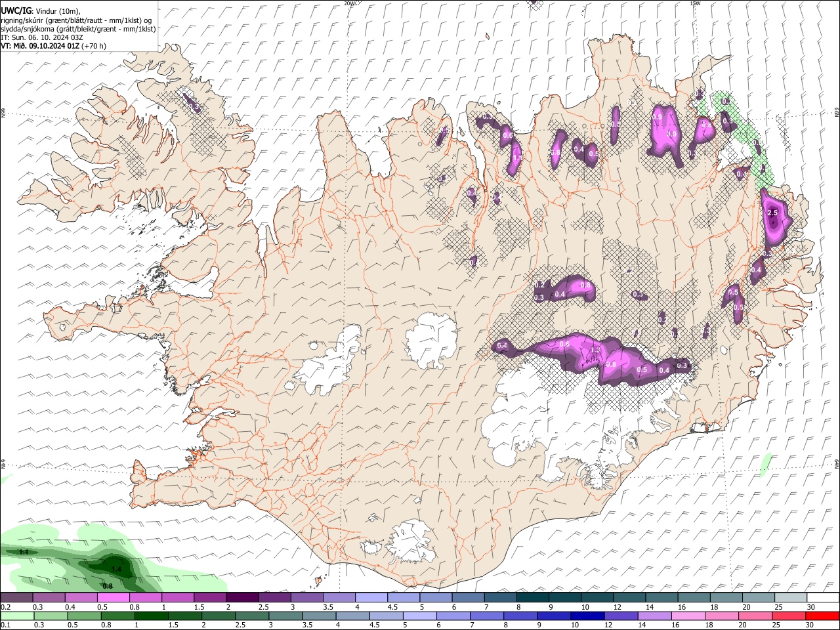Image resolution: width=840 pixels, height=630 pixels.
Task: Click the 2.5 snowfall label in East Iceland
Action: click(x=772, y=213)
